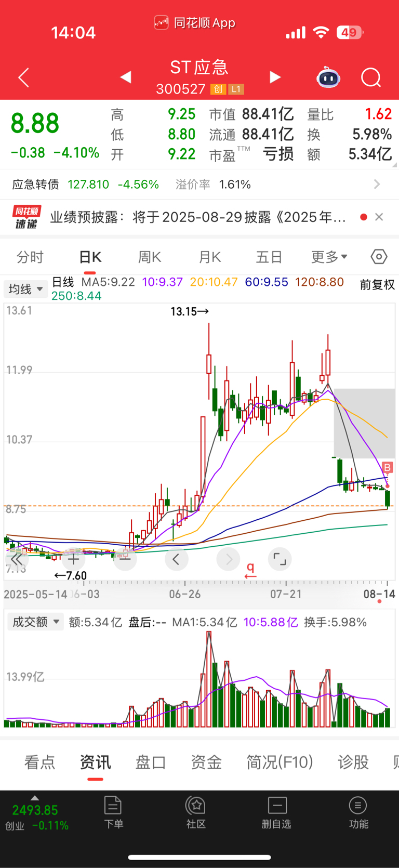Tap 删自选 remove from watchlist
The height and width of the screenshot is (868, 399).
(277, 812)
